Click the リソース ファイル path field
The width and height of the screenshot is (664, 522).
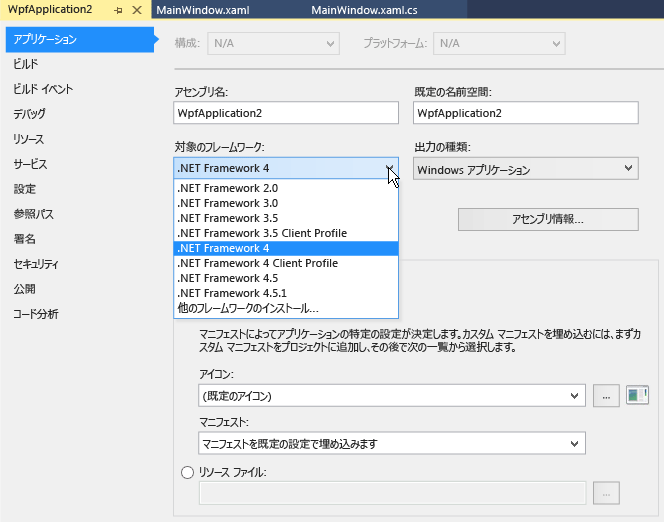pyautogui.click(x=393, y=493)
